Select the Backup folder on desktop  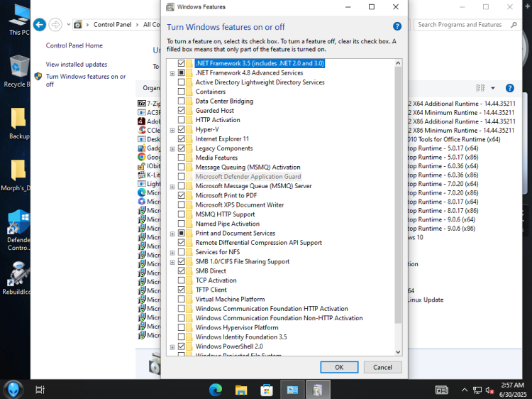click(18, 124)
